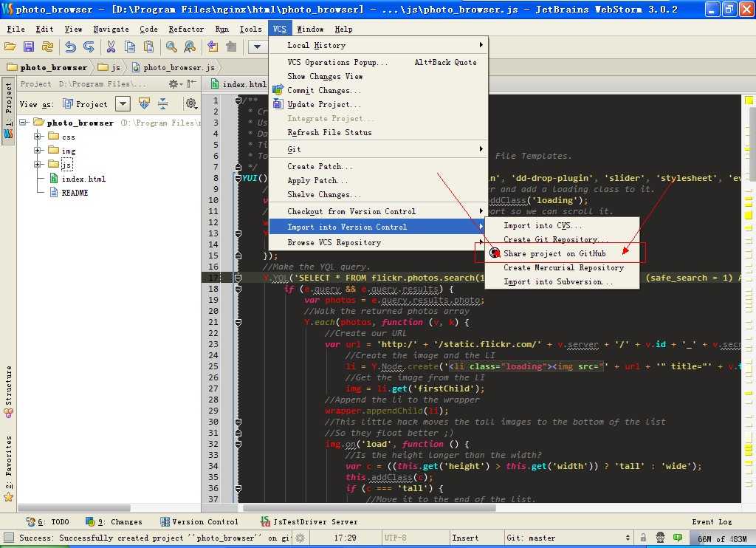Viewport: 756px width, 548px height.
Task: Click the Autoscroll from Source icon in Project panel
Action: (x=144, y=103)
